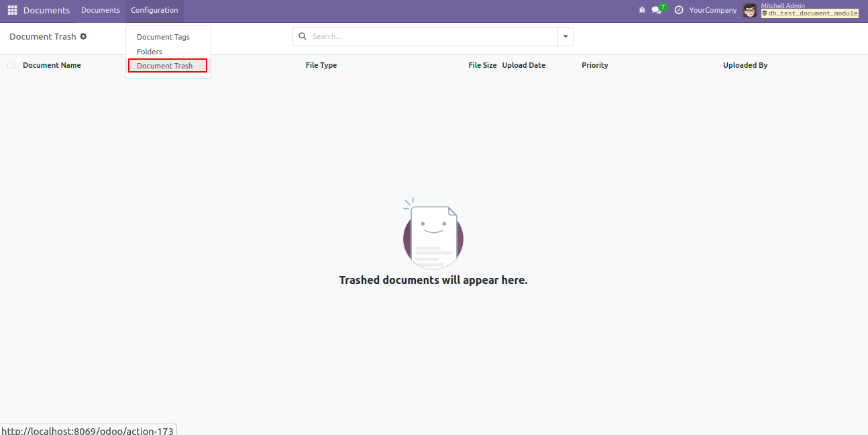This screenshot has width=868, height=435.
Task: Click Mitchell Admin avatar picture
Action: pyautogui.click(x=750, y=10)
